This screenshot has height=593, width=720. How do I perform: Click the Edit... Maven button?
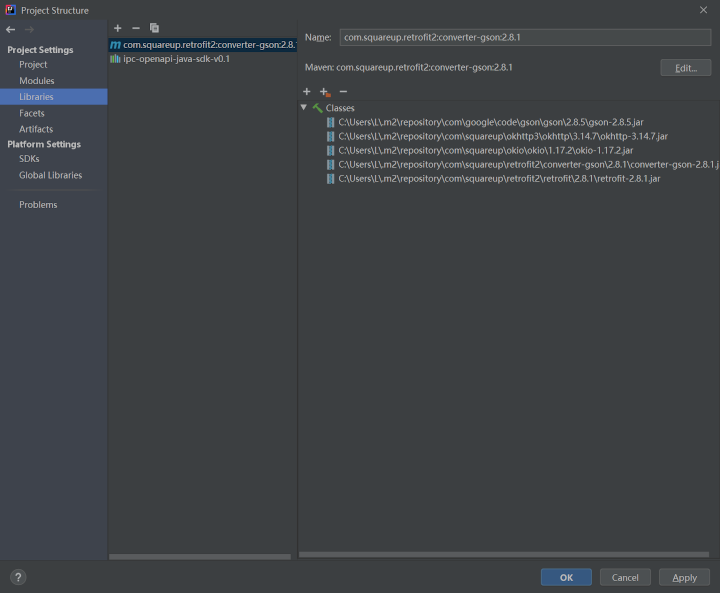point(686,68)
